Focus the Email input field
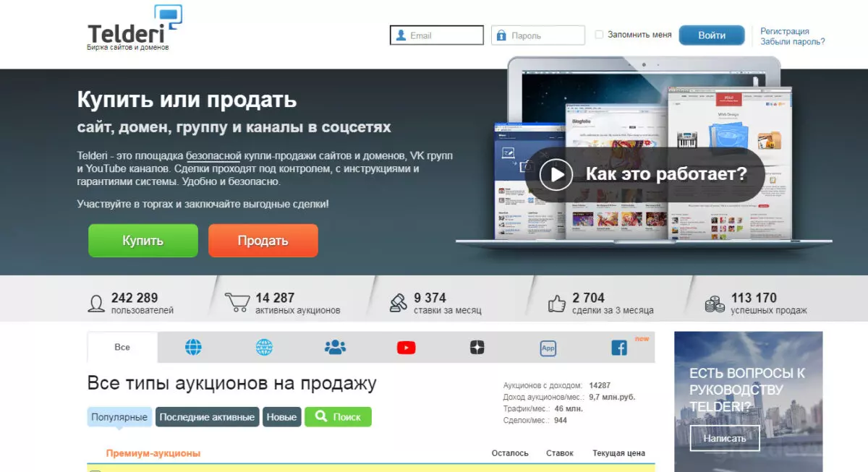868x472 pixels. point(436,35)
